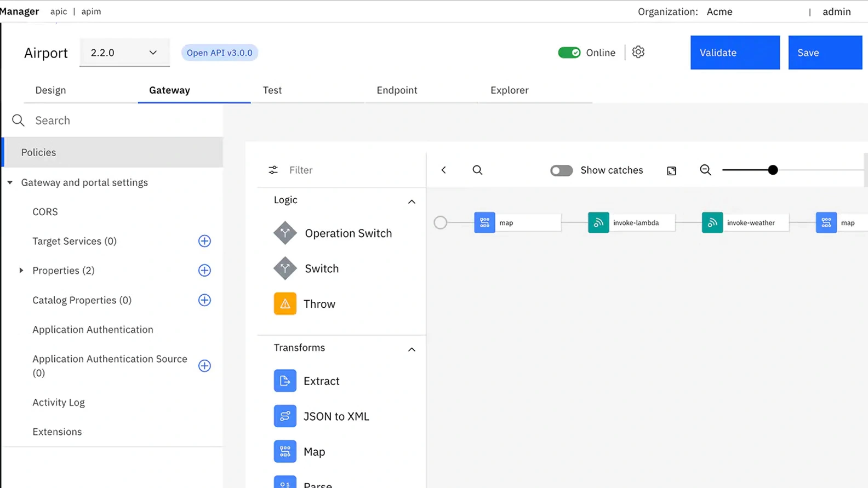Select the invoke-weather node on canvas
The height and width of the screenshot is (488, 868).
745,223
